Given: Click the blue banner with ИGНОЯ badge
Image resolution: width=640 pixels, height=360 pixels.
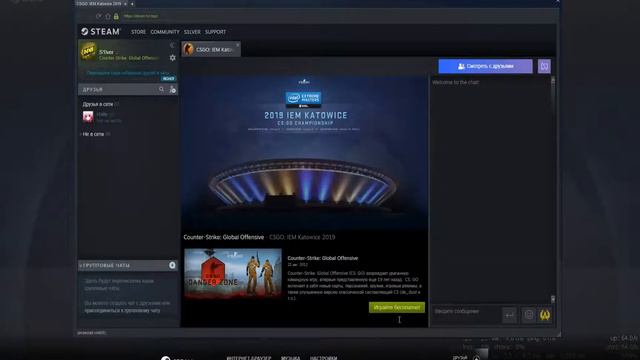Looking at the screenshot, I should click(128, 75).
